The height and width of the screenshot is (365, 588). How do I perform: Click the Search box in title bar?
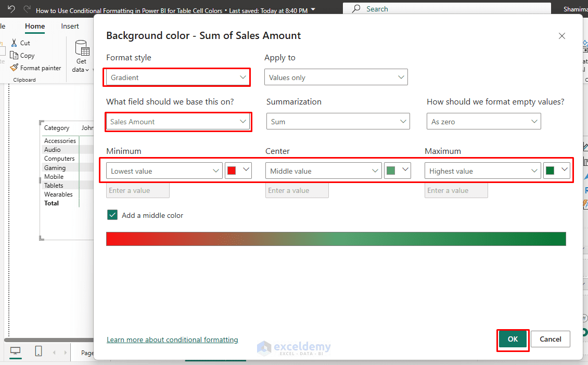(x=447, y=9)
